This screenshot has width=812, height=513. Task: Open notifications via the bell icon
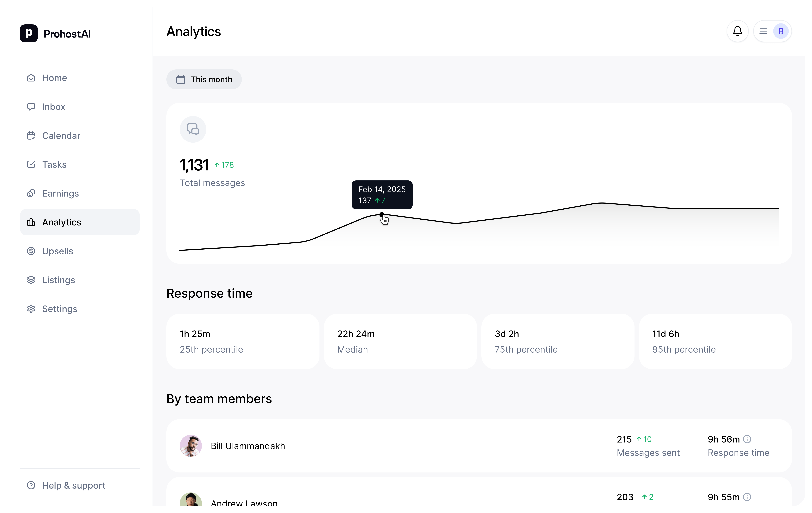[x=738, y=31]
